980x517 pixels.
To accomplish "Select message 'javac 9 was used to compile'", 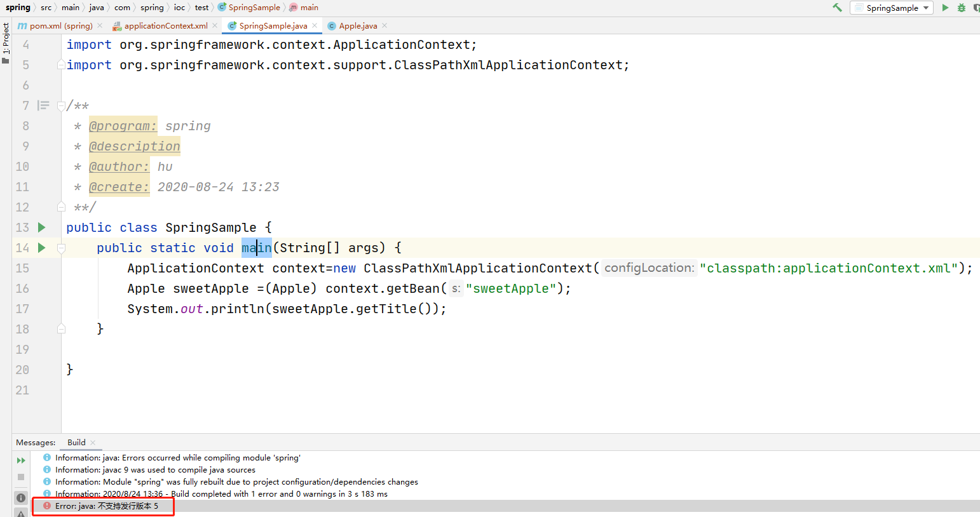I will point(155,470).
